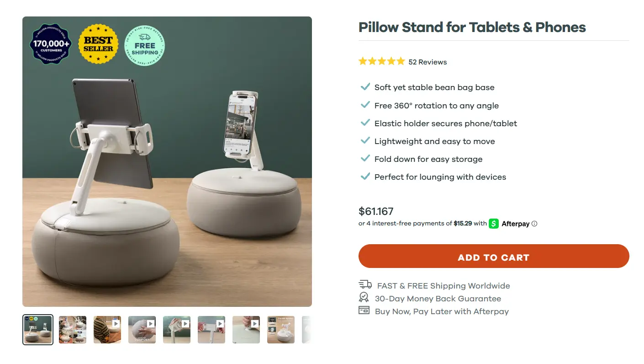644x364 pixels.
Task: Click the 170,000+ Customers badge
Action: tap(50, 44)
